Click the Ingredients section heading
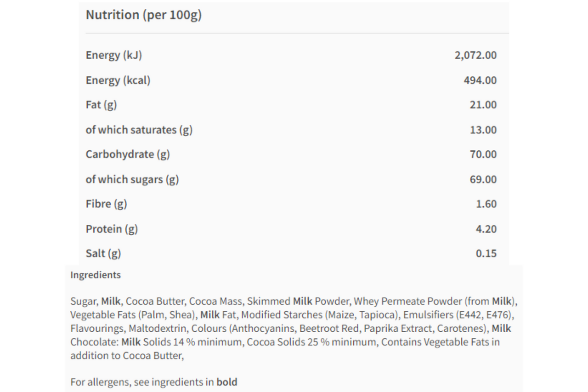Viewport: 588px width, 392px height. [x=96, y=275]
